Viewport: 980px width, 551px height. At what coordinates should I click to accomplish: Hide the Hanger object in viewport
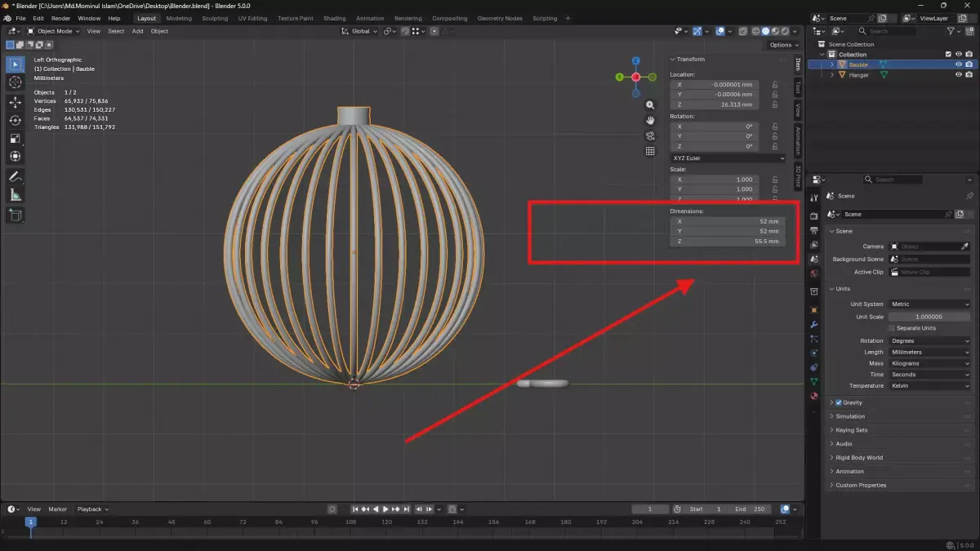pos(959,74)
